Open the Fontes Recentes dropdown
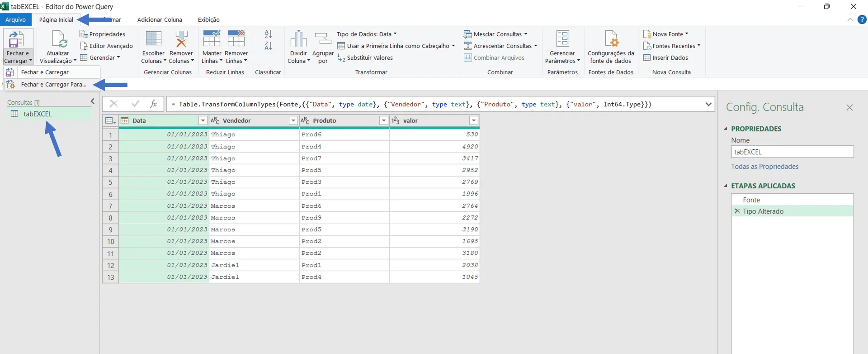Screen dimensions: 868x354 point(672,46)
